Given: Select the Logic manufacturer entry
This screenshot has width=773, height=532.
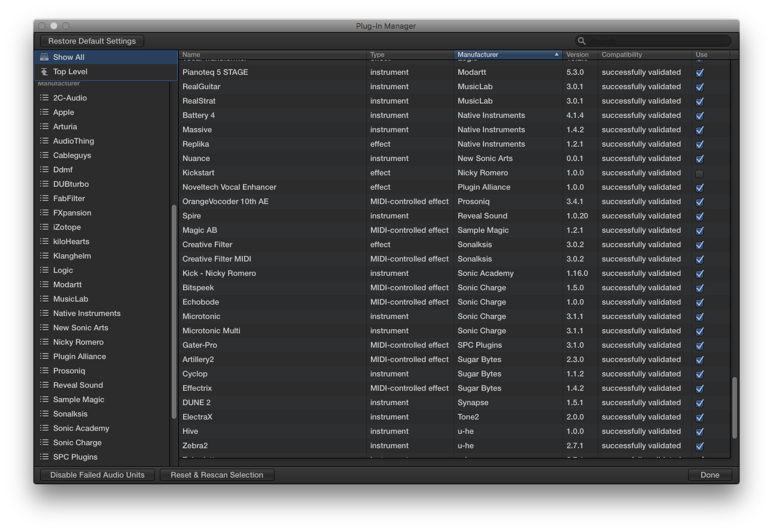Looking at the screenshot, I should click(102, 270).
